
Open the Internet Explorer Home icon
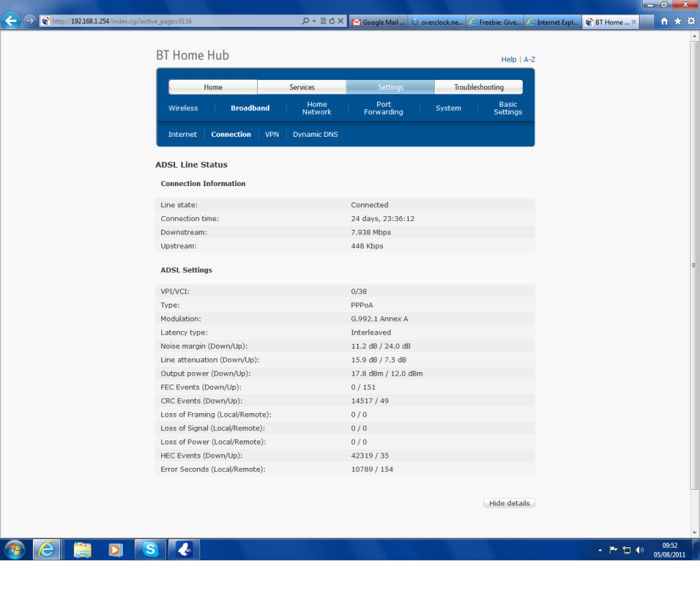[664, 21]
